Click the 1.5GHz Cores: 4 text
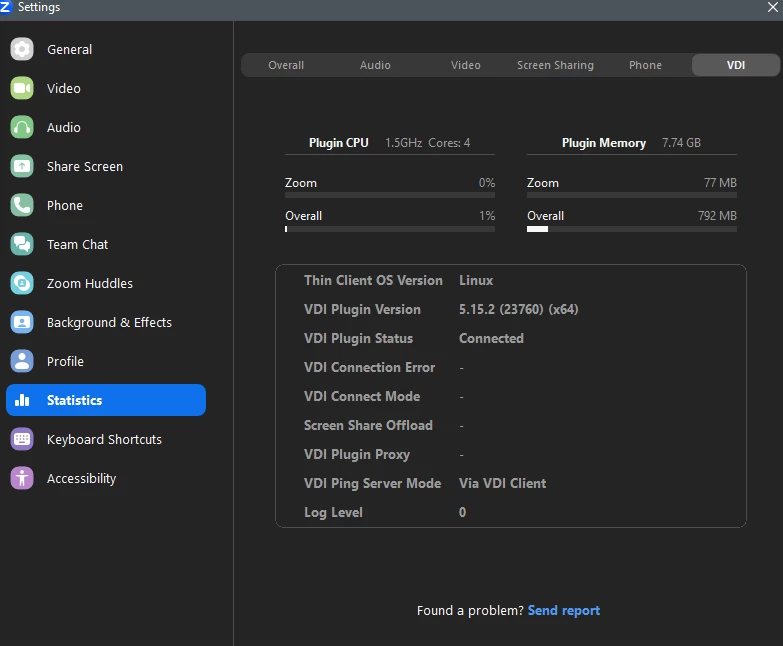 427,143
